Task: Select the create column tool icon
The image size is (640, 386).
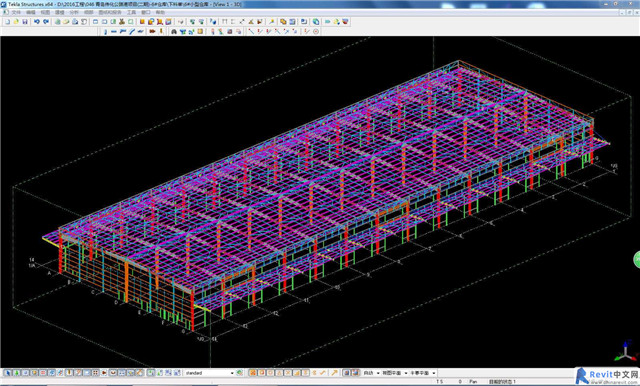Action: (x=105, y=31)
